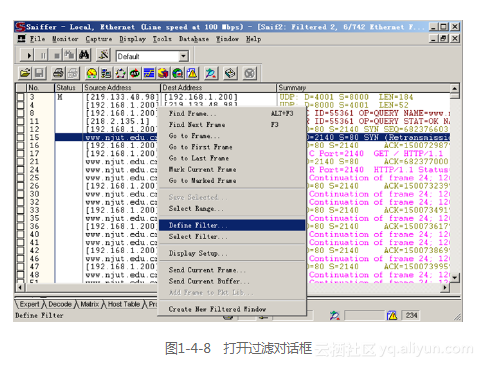Open the Tools menu
Image resolution: width=484 pixels, height=368 pixels.
tap(162, 39)
